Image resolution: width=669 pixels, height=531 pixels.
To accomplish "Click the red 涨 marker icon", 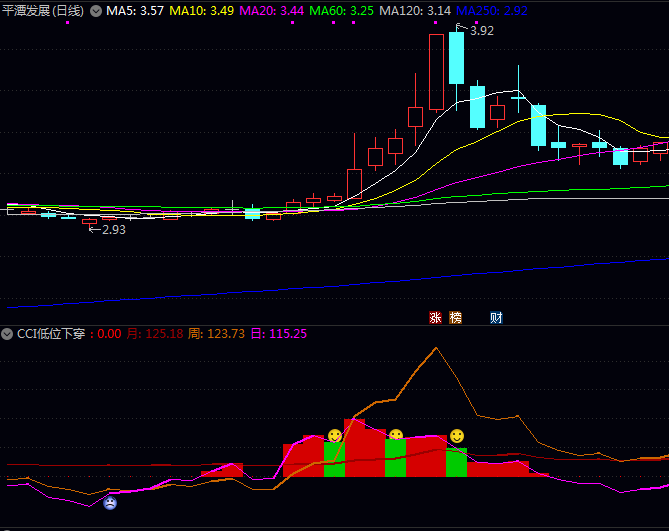I will (435, 318).
